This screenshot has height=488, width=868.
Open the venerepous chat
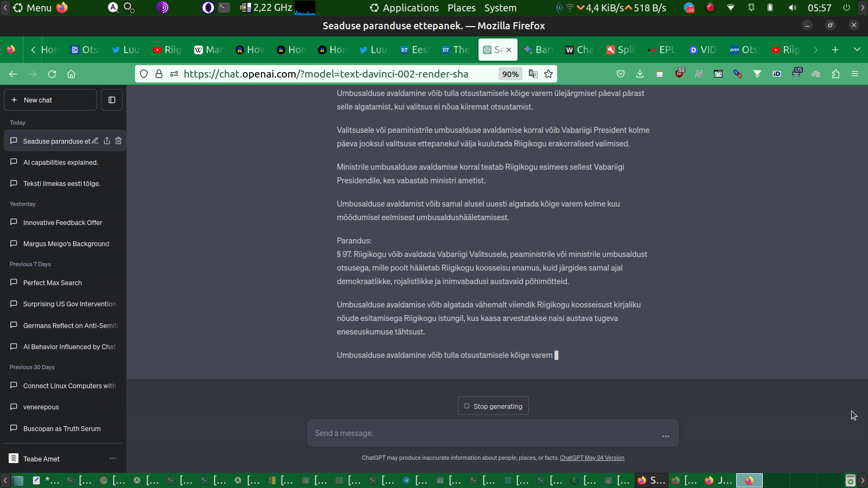click(x=63, y=407)
